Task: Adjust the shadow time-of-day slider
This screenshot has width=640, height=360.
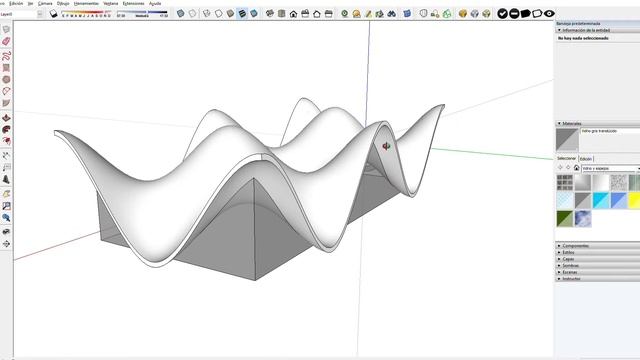Action: point(142,14)
